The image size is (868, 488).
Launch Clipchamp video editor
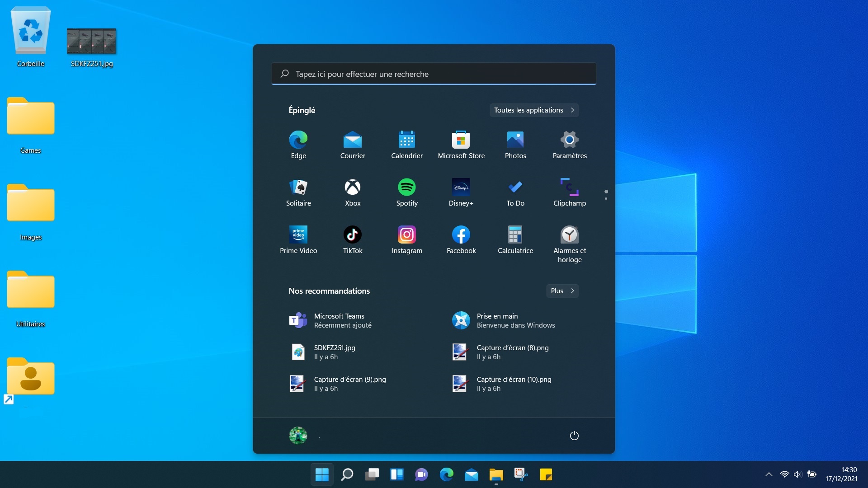click(x=570, y=192)
